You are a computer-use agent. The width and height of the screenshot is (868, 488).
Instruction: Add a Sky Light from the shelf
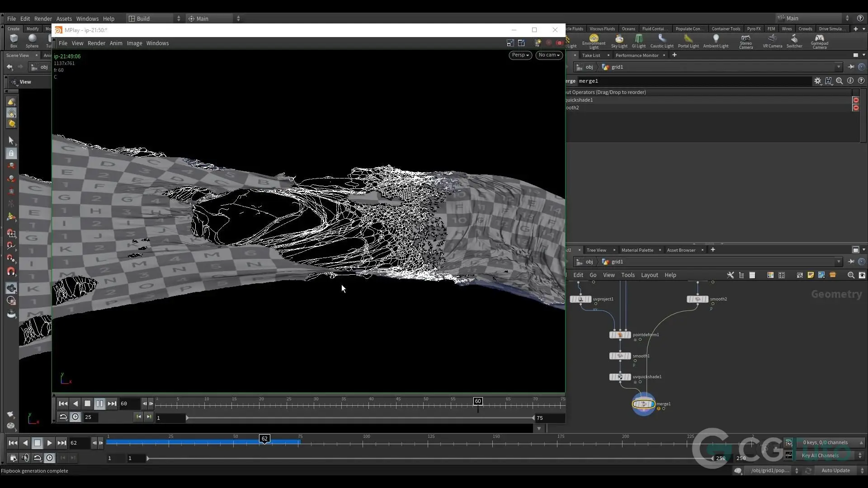pyautogui.click(x=619, y=41)
